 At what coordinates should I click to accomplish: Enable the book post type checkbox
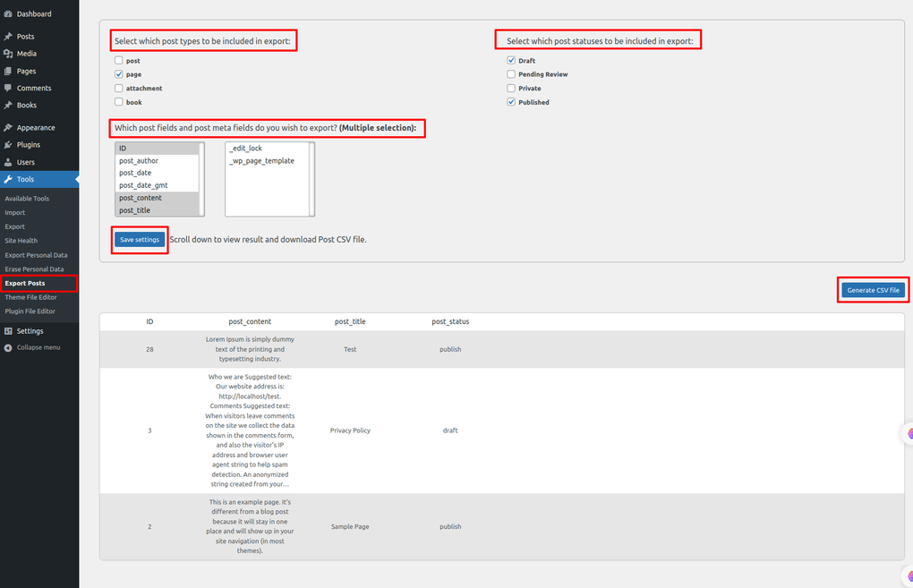click(119, 102)
